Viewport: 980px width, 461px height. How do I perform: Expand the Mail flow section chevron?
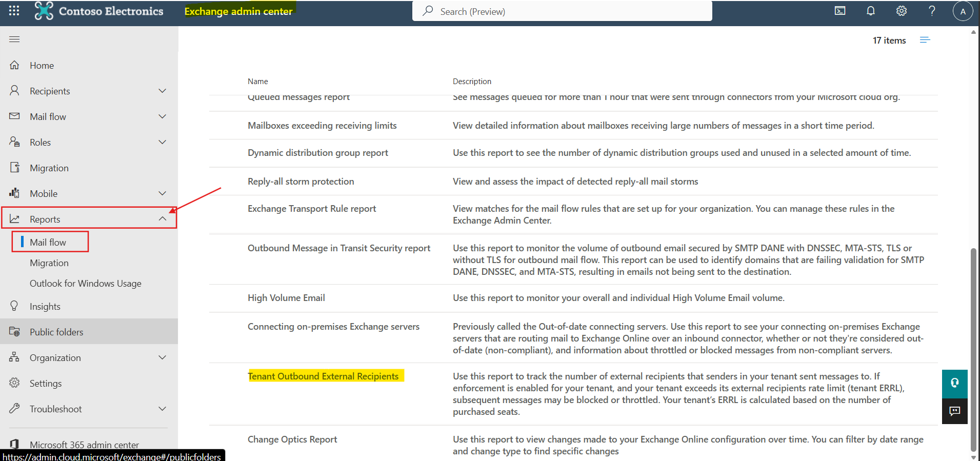tap(163, 116)
